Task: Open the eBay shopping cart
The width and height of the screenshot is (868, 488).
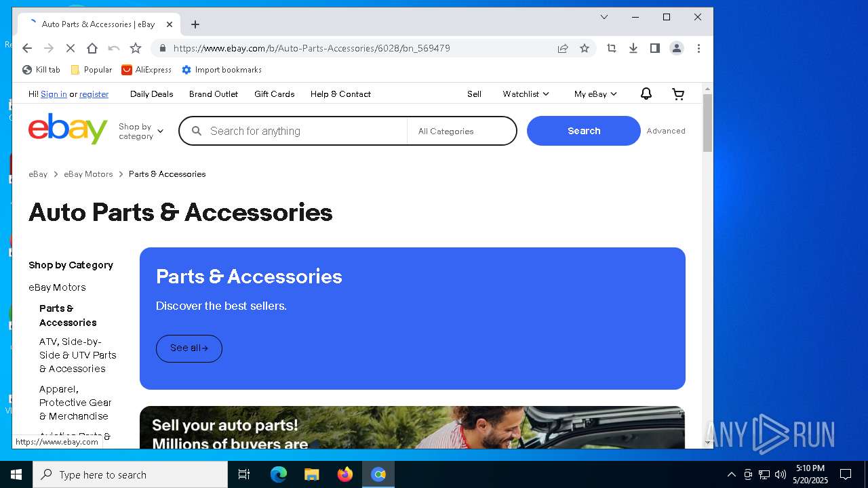Action: [x=678, y=94]
